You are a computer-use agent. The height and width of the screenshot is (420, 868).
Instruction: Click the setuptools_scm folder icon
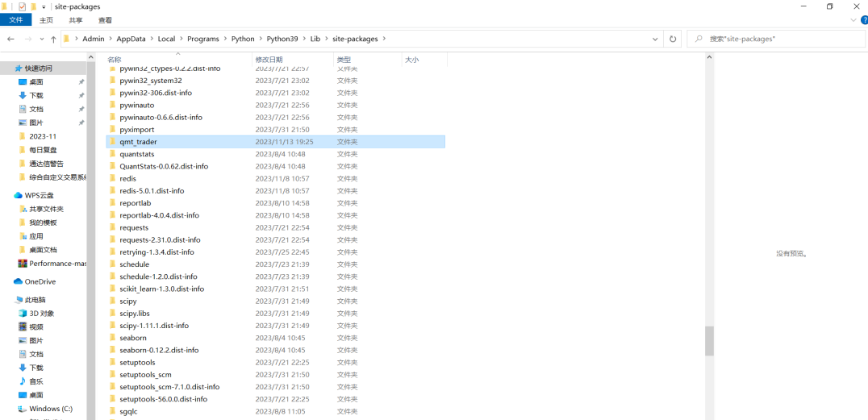(x=112, y=375)
